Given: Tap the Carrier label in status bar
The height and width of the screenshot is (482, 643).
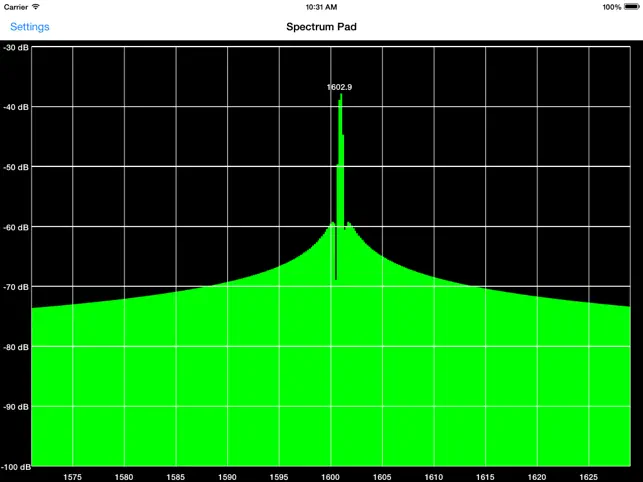Looking at the screenshot, I should pos(16,7).
